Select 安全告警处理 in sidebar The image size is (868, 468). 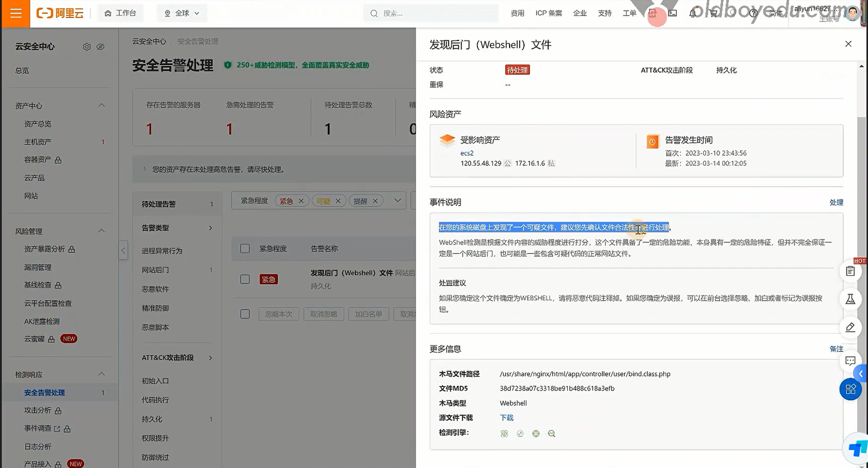[x=45, y=393]
